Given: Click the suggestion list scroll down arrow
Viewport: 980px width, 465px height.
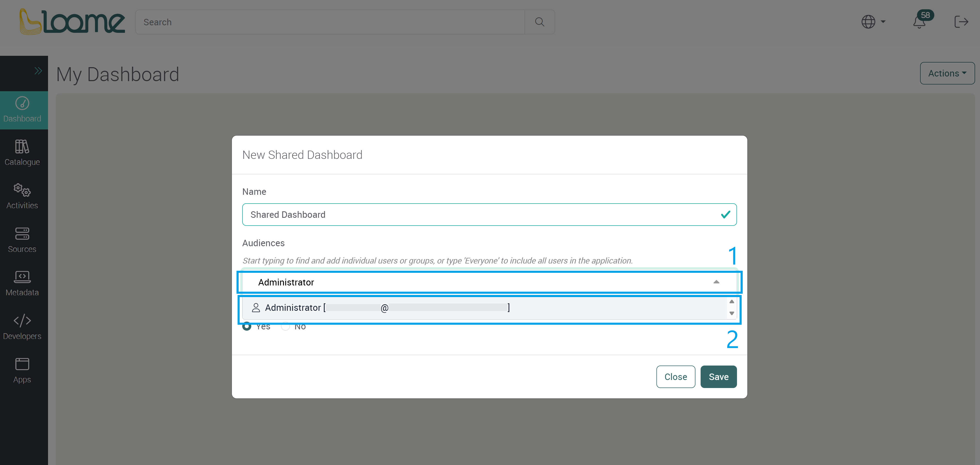Looking at the screenshot, I should [x=731, y=313].
